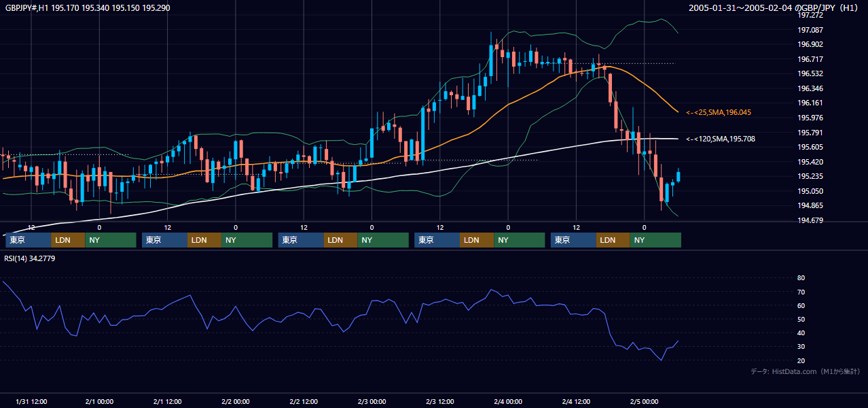Image resolution: width=868 pixels, height=408 pixels.
Task: Click the third LDN session block
Action: [341, 240]
